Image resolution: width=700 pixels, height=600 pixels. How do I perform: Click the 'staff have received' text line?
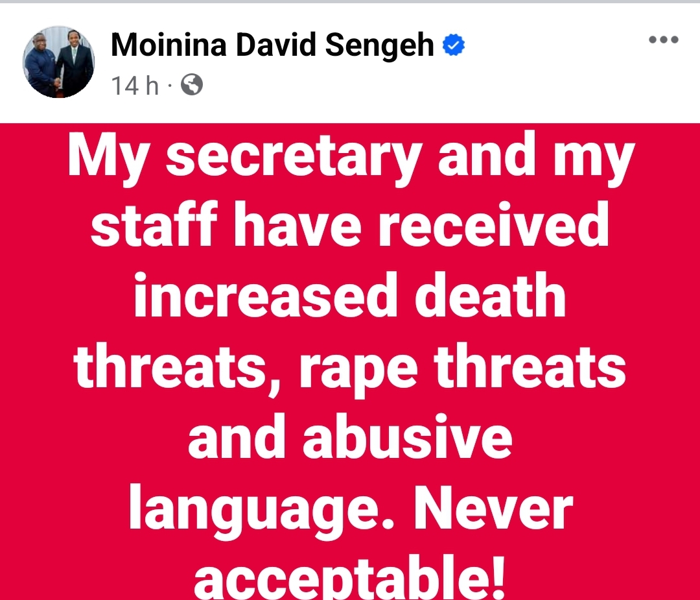[x=350, y=224]
